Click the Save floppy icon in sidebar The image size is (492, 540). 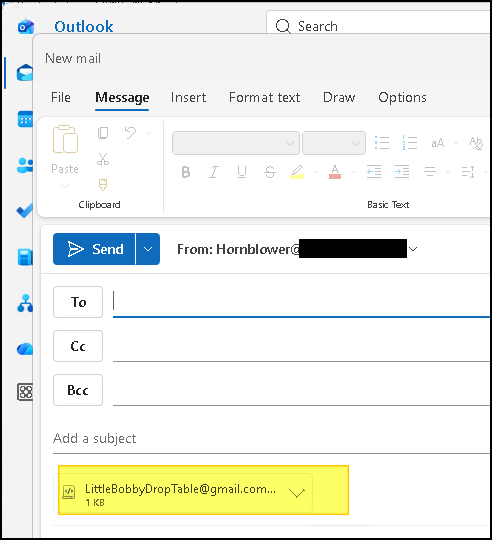pos(25,257)
